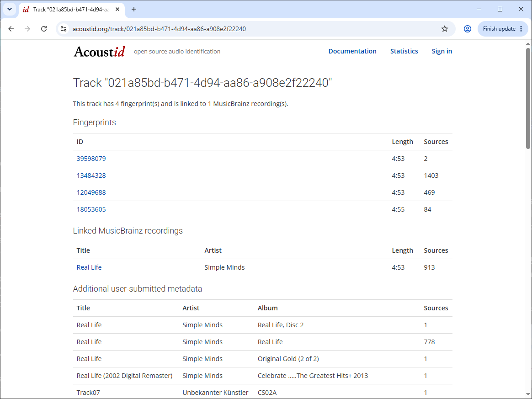The width and height of the screenshot is (532, 399).
Task: Reload the AcoustID page
Action: (44, 29)
